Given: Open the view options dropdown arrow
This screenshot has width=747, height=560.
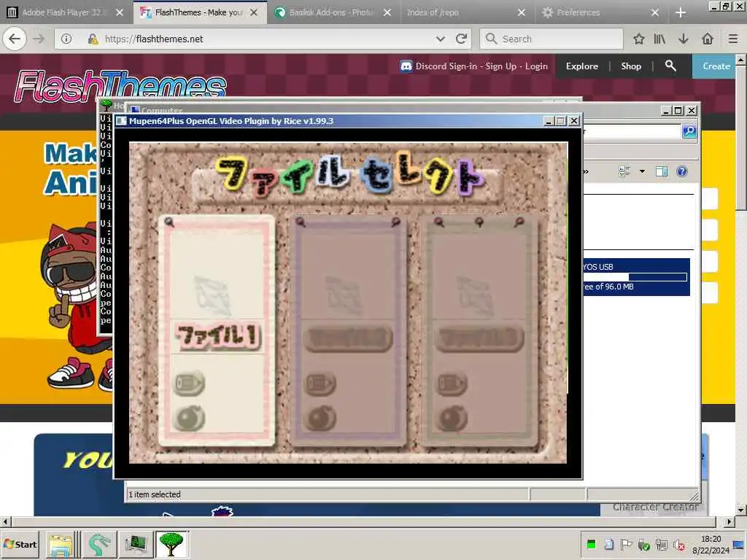Looking at the screenshot, I should pyautogui.click(x=642, y=171).
